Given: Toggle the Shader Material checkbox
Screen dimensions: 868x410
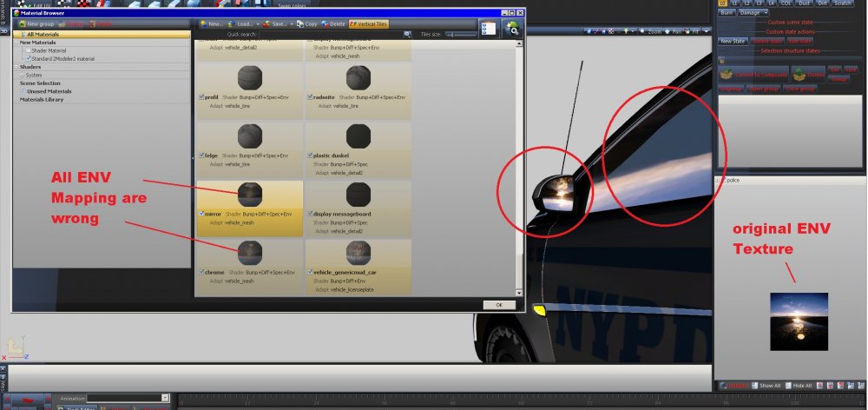Looking at the screenshot, I should [x=29, y=50].
